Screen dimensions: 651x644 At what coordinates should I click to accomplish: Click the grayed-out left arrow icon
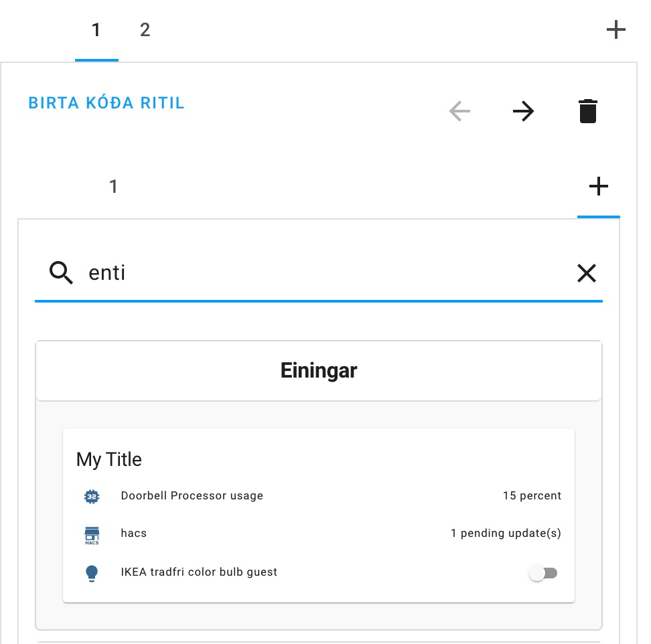pos(459,111)
